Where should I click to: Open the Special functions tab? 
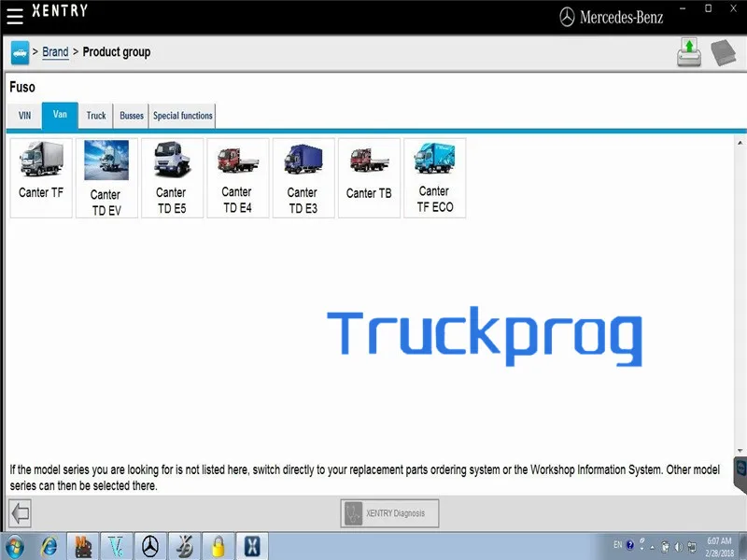click(x=182, y=116)
